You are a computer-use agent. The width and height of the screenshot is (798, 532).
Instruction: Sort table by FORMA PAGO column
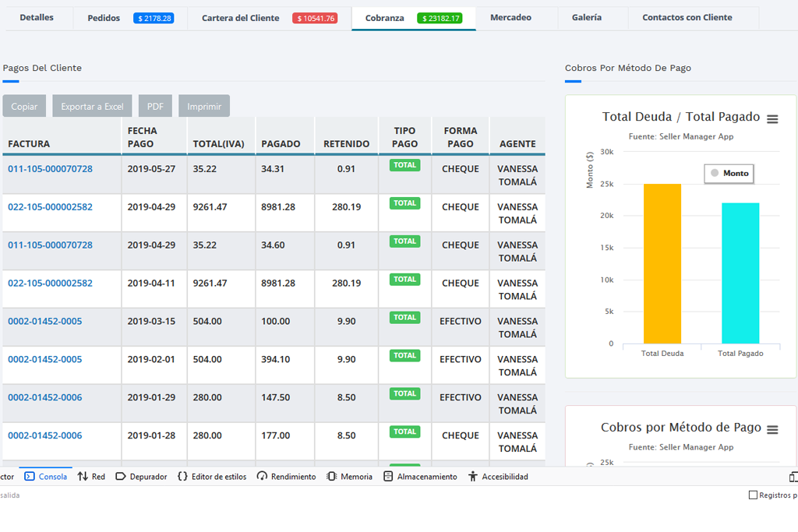(x=460, y=136)
